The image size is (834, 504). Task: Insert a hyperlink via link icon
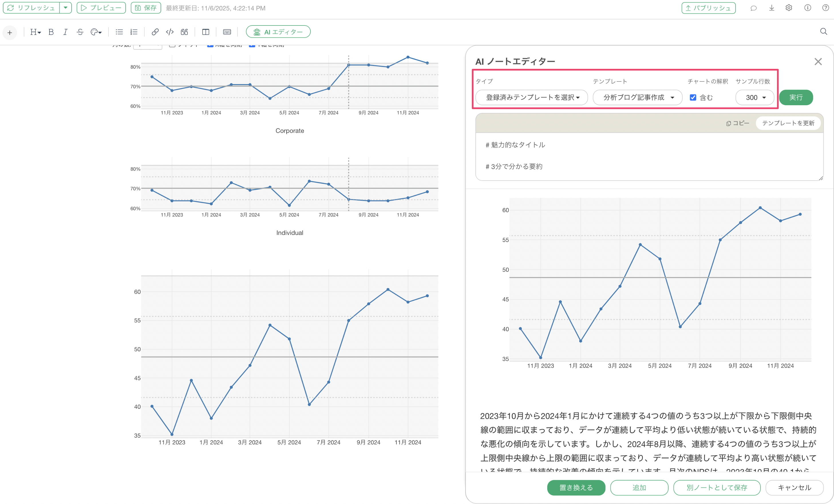click(x=155, y=32)
